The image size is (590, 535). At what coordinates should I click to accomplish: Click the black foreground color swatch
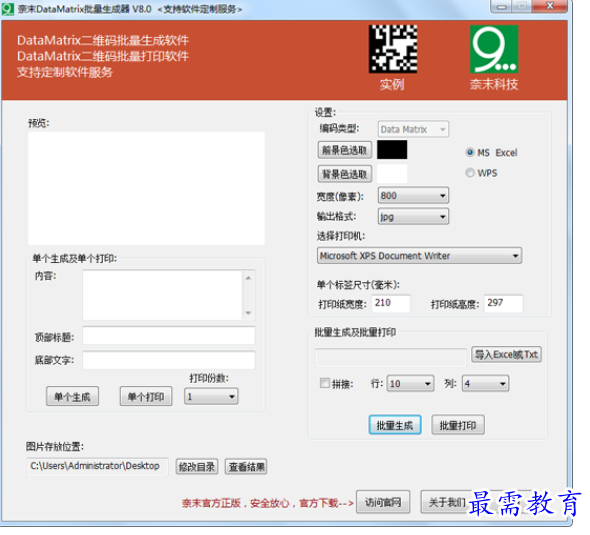click(x=392, y=150)
